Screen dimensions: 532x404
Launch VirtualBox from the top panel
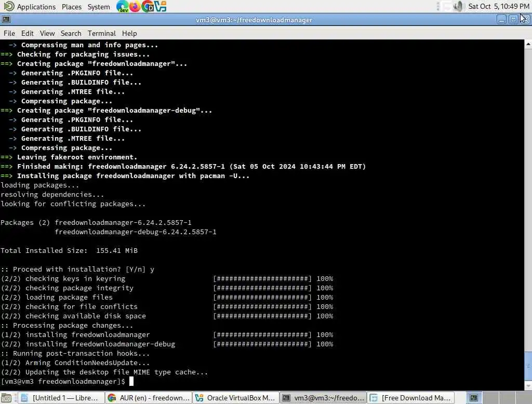[x=160, y=6]
